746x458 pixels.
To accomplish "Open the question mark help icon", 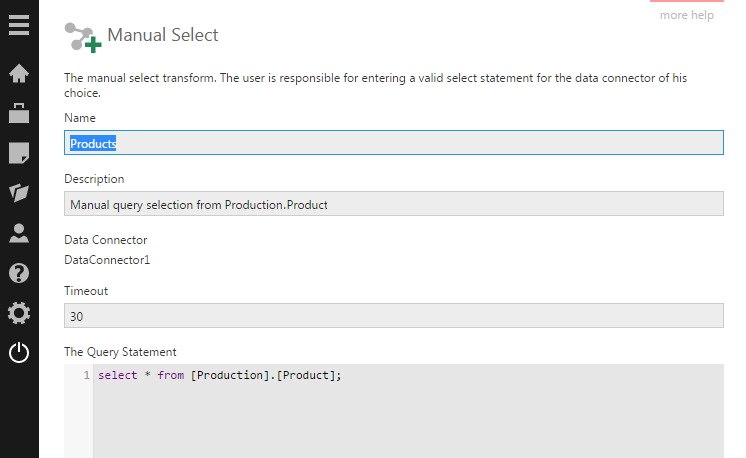I will [19, 273].
